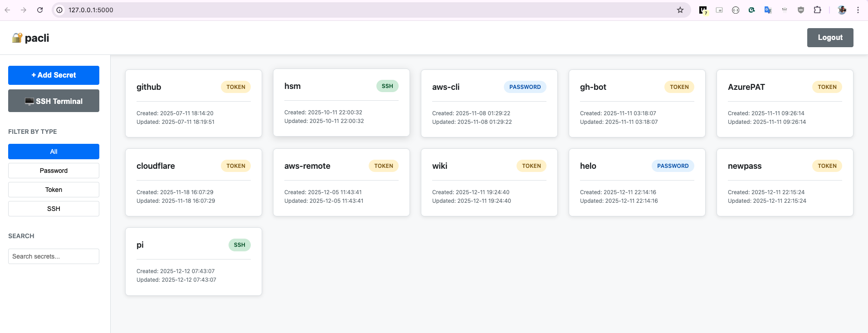
Task: Click the TOKEN badge on cloudflare
Action: click(x=236, y=166)
